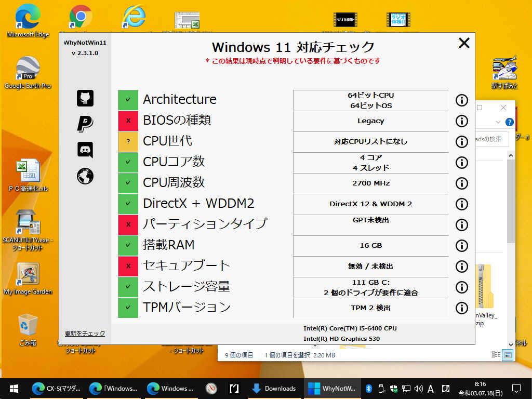Viewport: 532px width, 399px height.
Task: Open PC高速化.xls file on desktop
Action: (28, 176)
